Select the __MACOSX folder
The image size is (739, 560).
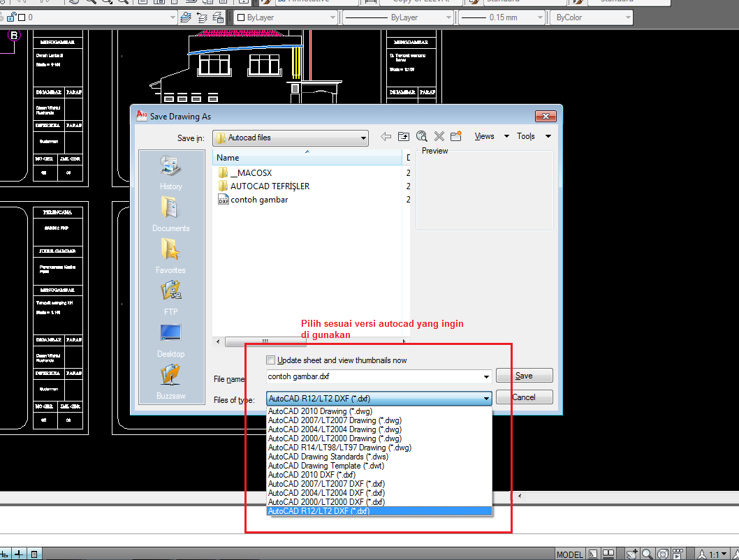(x=245, y=173)
